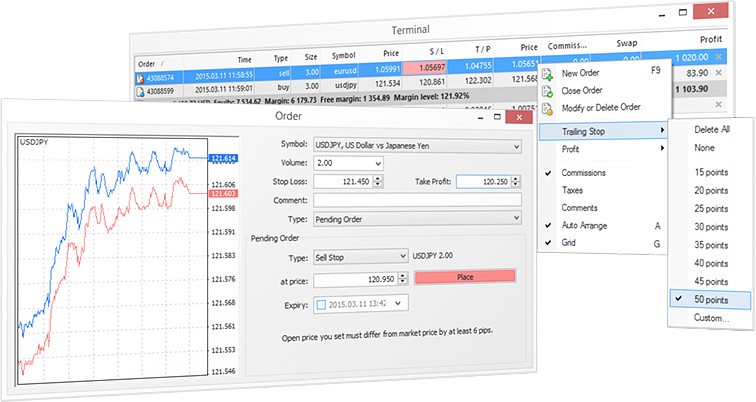
Task: Click the New Order icon in context menu
Action: tap(547, 74)
